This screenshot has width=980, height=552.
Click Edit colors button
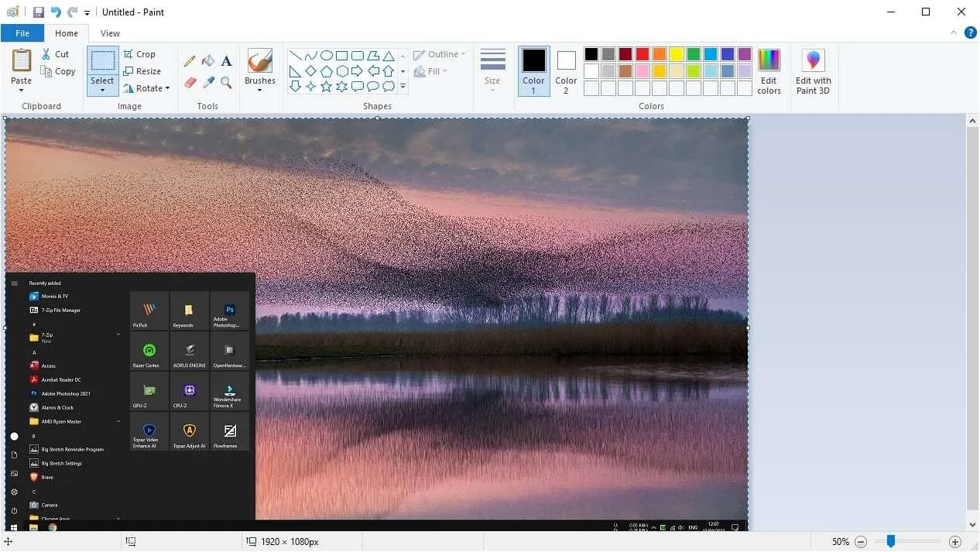point(769,70)
